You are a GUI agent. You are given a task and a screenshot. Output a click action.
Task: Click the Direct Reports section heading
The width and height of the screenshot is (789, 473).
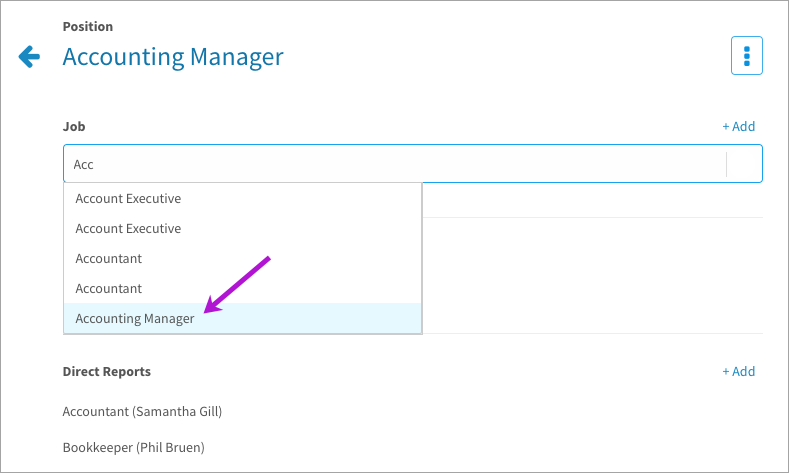point(107,371)
